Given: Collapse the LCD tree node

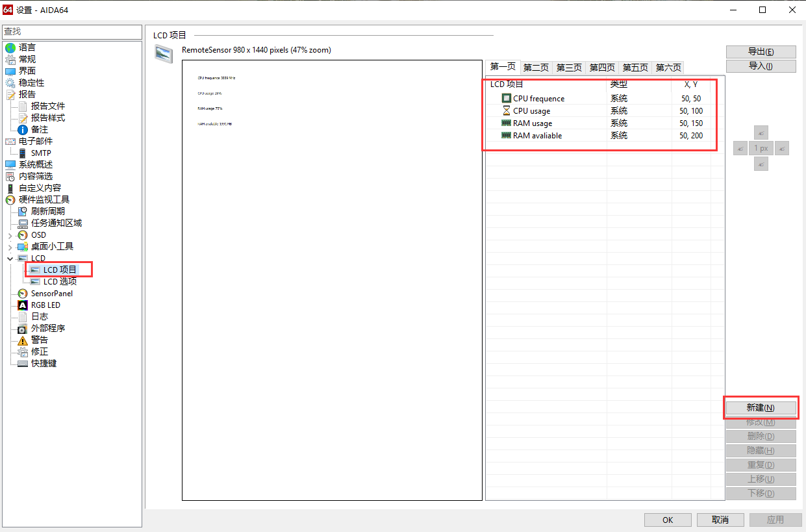Looking at the screenshot, I should pyautogui.click(x=10, y=259).
